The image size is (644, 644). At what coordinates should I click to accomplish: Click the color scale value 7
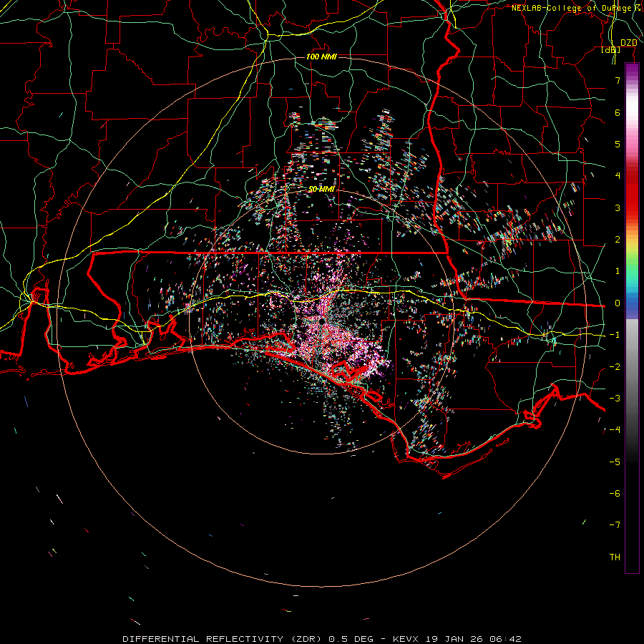click(618, 80)
